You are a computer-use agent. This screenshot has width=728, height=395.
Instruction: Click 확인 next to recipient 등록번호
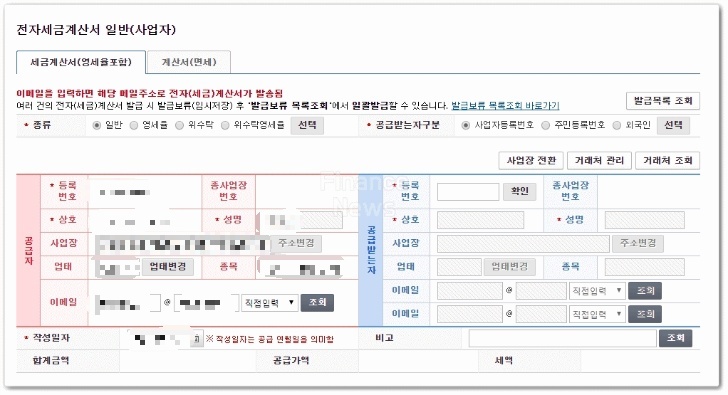[x=520, y=191]
